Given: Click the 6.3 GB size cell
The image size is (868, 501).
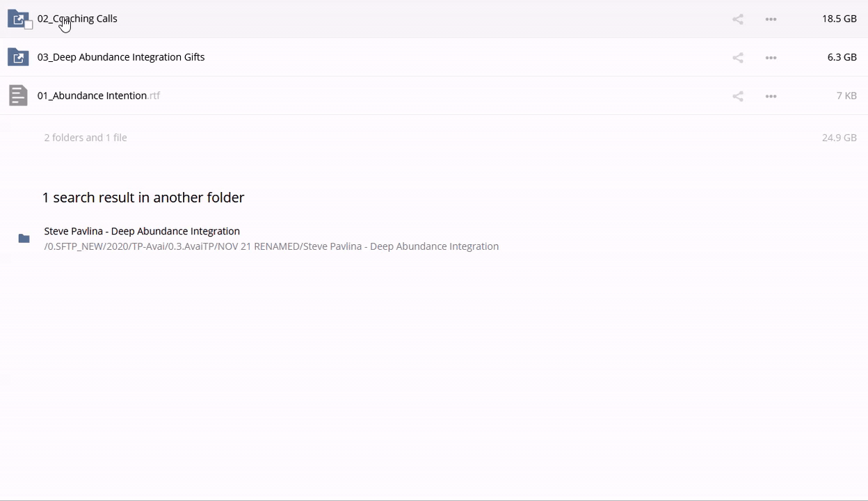Looking at the screenshot, I should tap(842, 57).
